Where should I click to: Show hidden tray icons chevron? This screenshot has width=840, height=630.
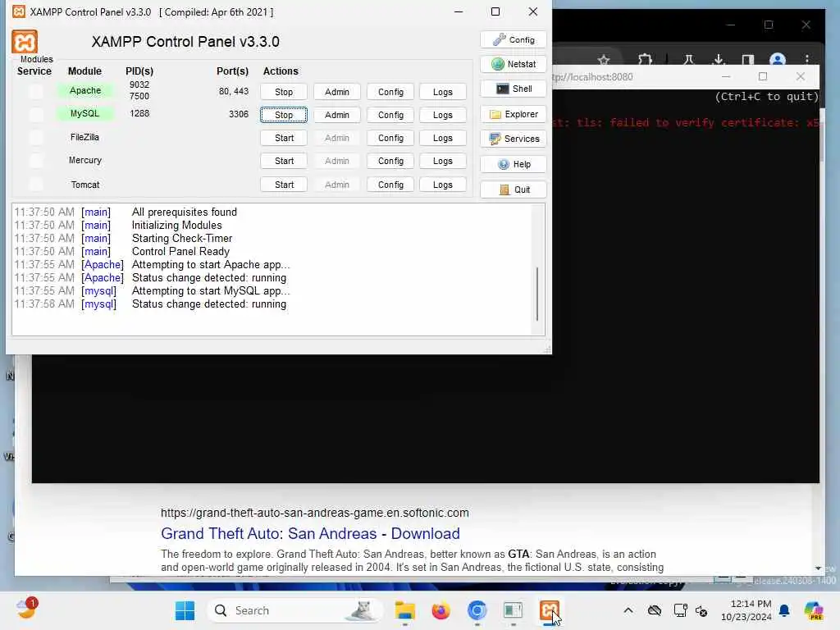click(x=628, y=610)
